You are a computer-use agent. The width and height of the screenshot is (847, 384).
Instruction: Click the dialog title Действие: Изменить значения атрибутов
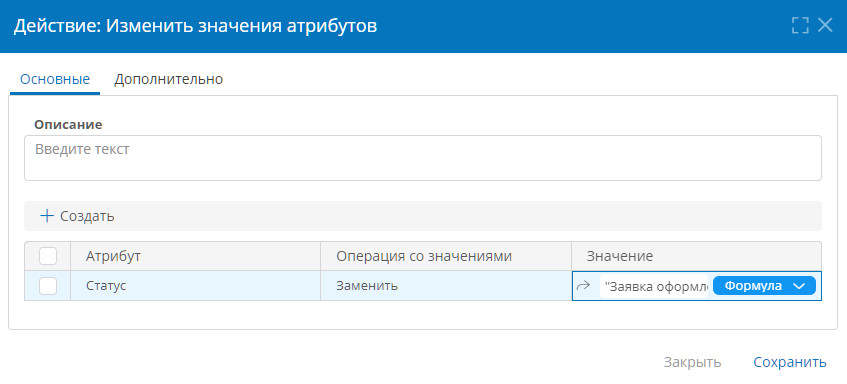(x=195, y=26)
